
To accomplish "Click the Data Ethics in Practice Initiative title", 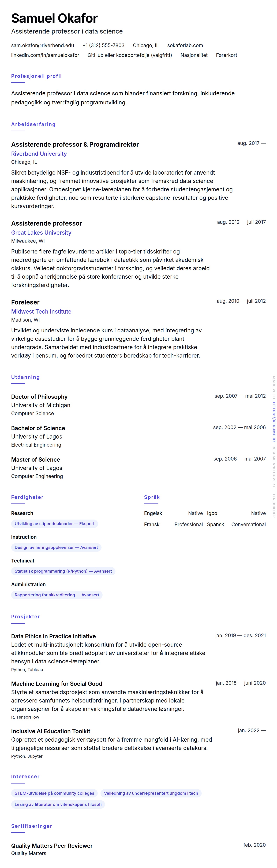I will point(54,636).
